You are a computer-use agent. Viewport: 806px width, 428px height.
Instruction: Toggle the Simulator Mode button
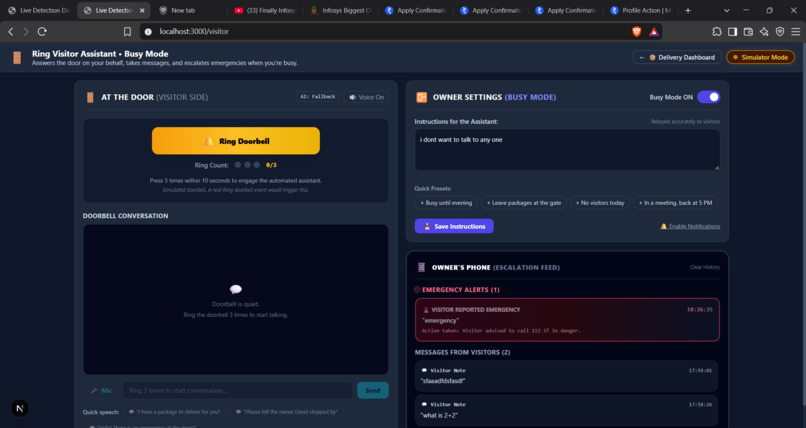[760, 58]
